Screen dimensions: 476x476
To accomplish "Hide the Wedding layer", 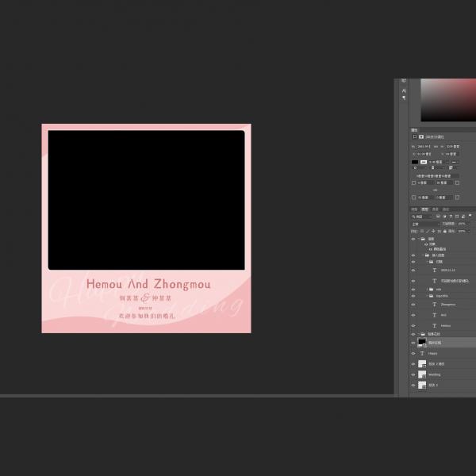I will 413,374.
